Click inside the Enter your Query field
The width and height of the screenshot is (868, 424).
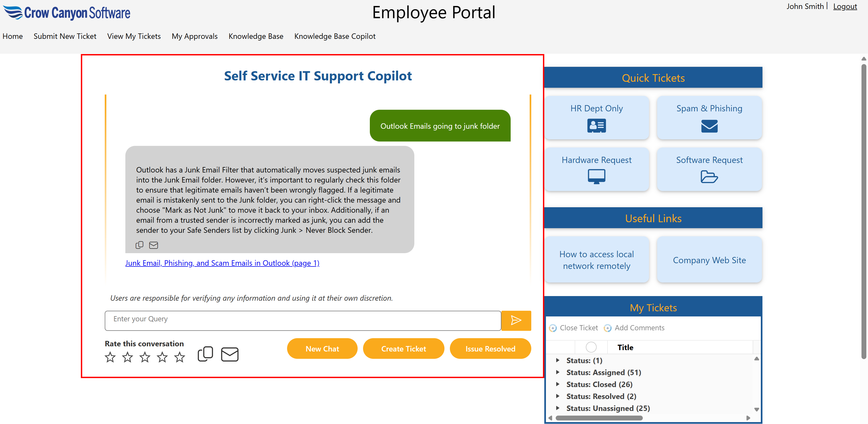coord(302,320)
